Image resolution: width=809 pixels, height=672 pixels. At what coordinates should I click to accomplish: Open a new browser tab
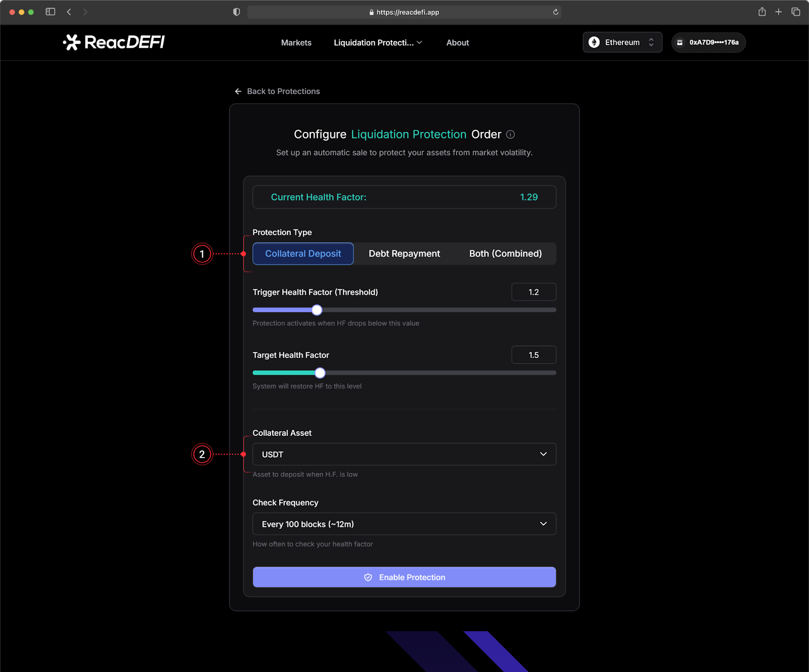click(x=779, y=12)
